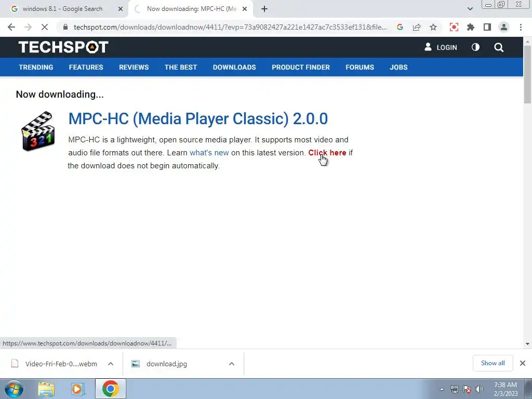This screenshot has height=399, width=532.
Task: Open the screen recorder extension icon
Action: [454, 27]
